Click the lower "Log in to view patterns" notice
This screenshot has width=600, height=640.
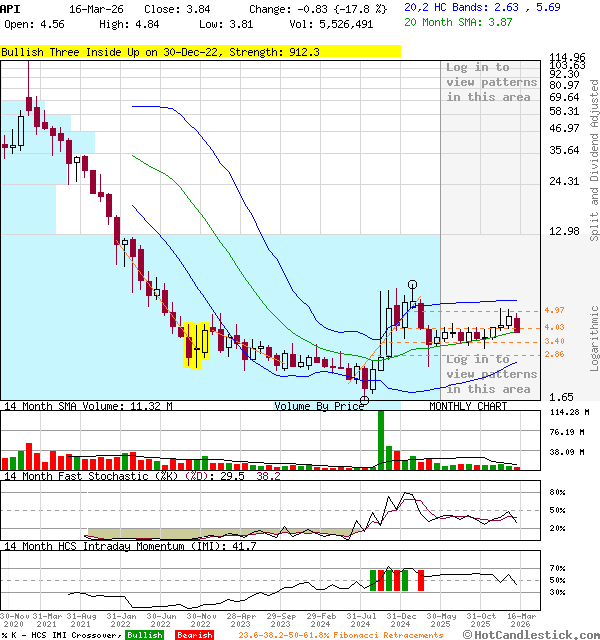pyautogui.click(x=488, y=374)
